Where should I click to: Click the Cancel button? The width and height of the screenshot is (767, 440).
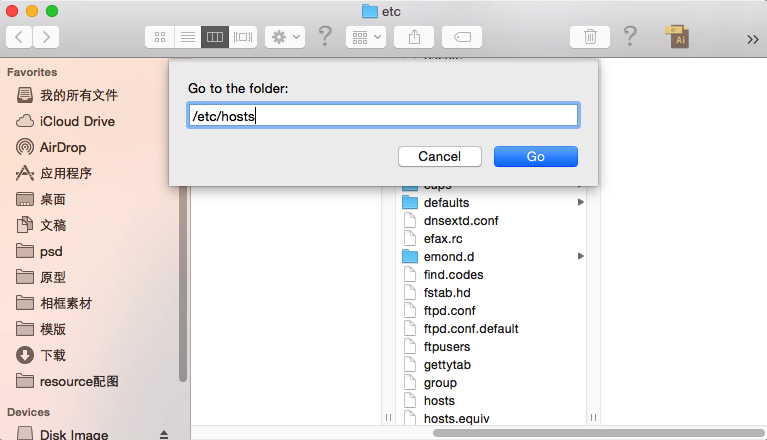(440, 156)
